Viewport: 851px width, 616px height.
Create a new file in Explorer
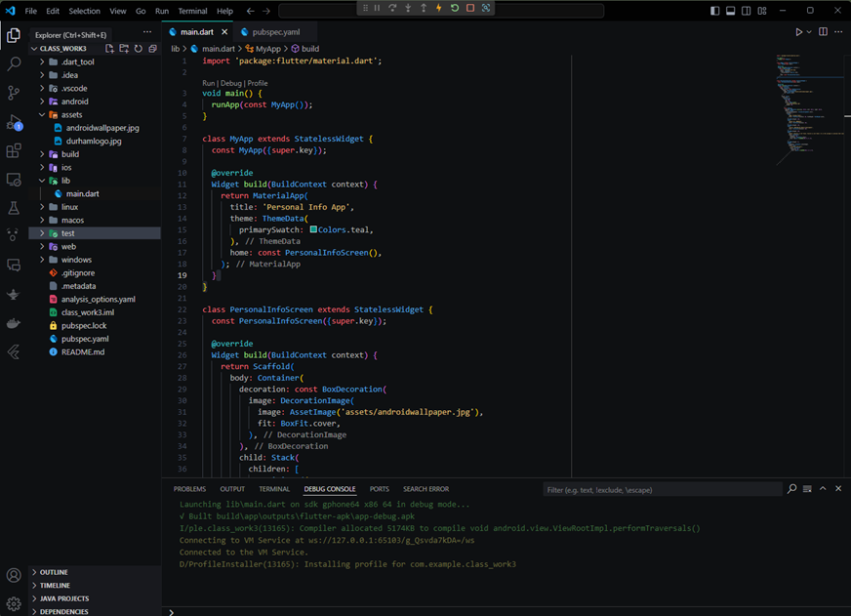tap(109, 48)
